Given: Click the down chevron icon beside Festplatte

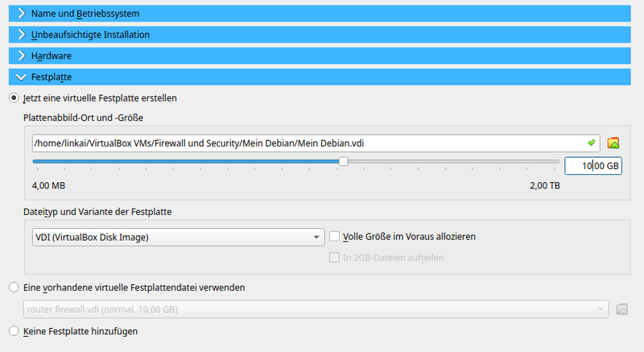Looking at the screenshot, I should 22,77.
